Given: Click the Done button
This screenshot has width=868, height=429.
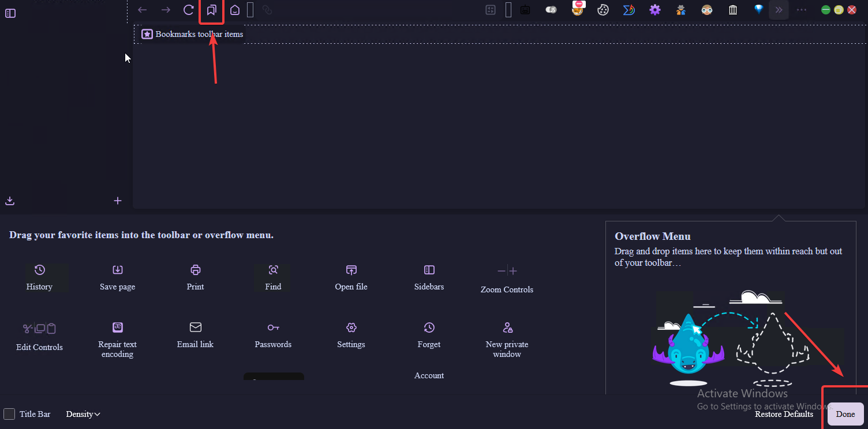Looking at the screenshot, I should [845, 414].
